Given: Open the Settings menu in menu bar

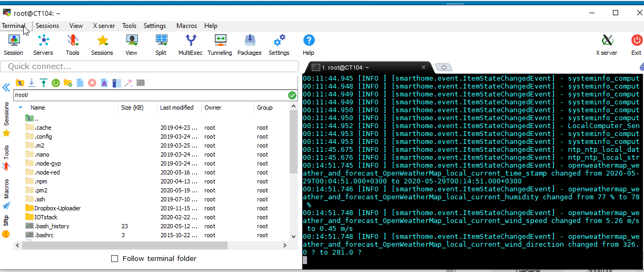Looking at the screenshot, I should click(x=154, y=26).
